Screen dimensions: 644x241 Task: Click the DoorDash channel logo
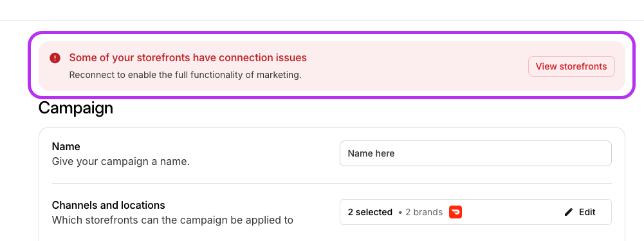455,212
